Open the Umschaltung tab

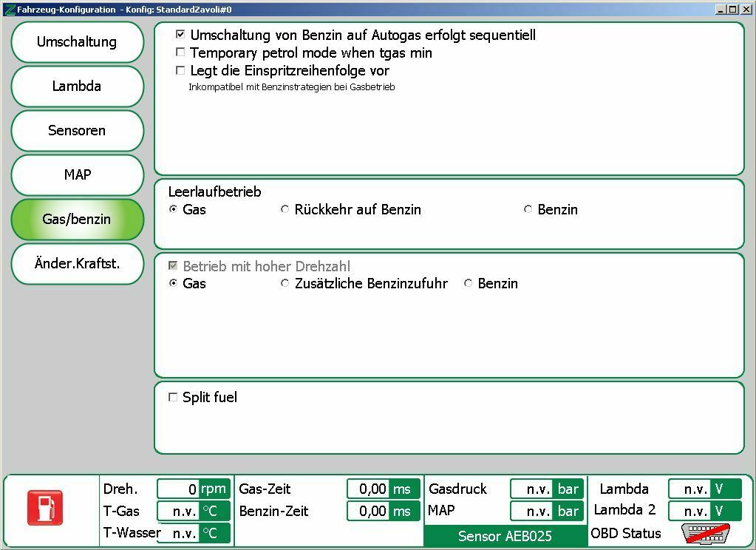click(77, 42)
